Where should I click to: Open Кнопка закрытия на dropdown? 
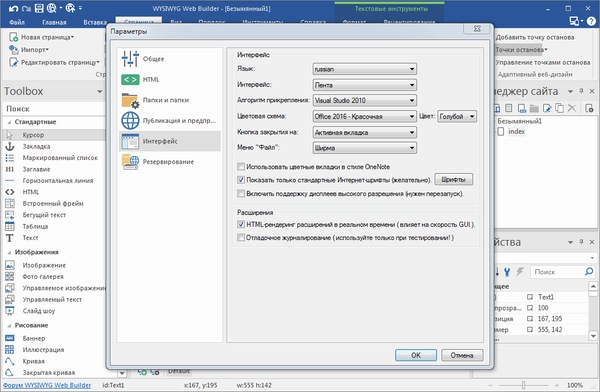(365, 132)
